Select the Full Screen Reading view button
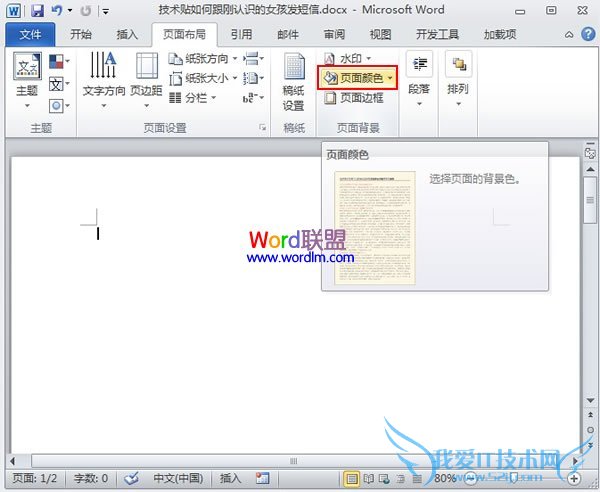600x492 pixels. pyautogui.click(x=369, y=479)
